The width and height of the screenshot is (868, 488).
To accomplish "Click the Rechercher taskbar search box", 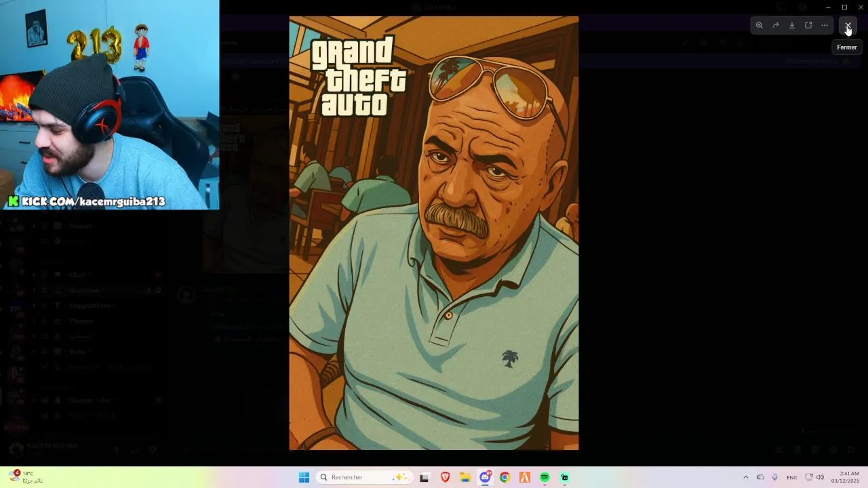I will 364,478.
